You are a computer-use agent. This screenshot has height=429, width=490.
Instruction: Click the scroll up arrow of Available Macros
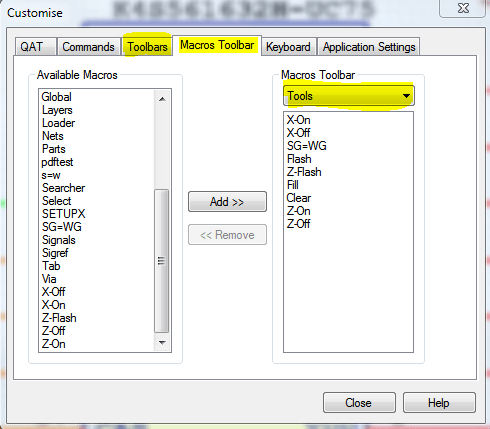click(x=162, y=99)
